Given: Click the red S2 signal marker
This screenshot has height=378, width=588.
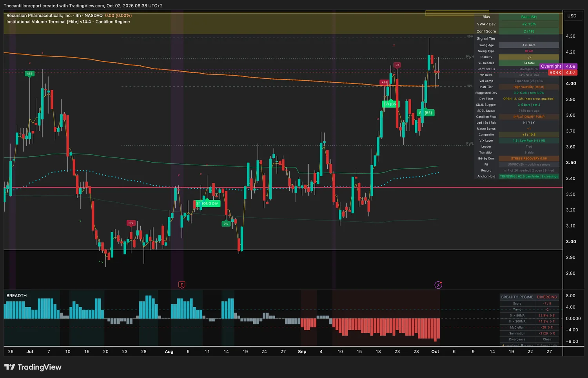Looking at the screenshot, I should click(x=397, y=65).
